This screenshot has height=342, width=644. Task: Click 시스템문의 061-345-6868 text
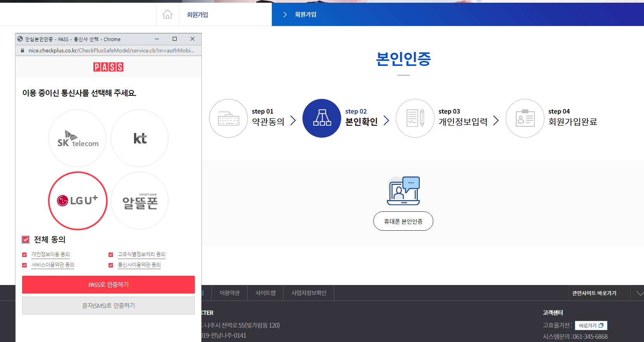[575, 337]
